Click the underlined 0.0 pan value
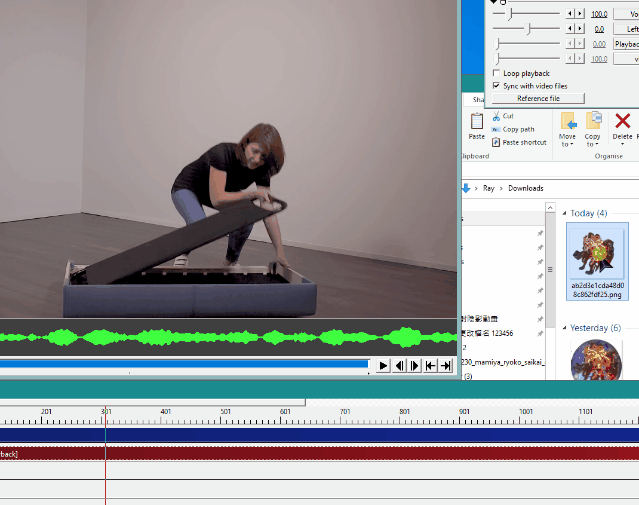The width and height of the screenshot is (639, 505). coord(599,29)
